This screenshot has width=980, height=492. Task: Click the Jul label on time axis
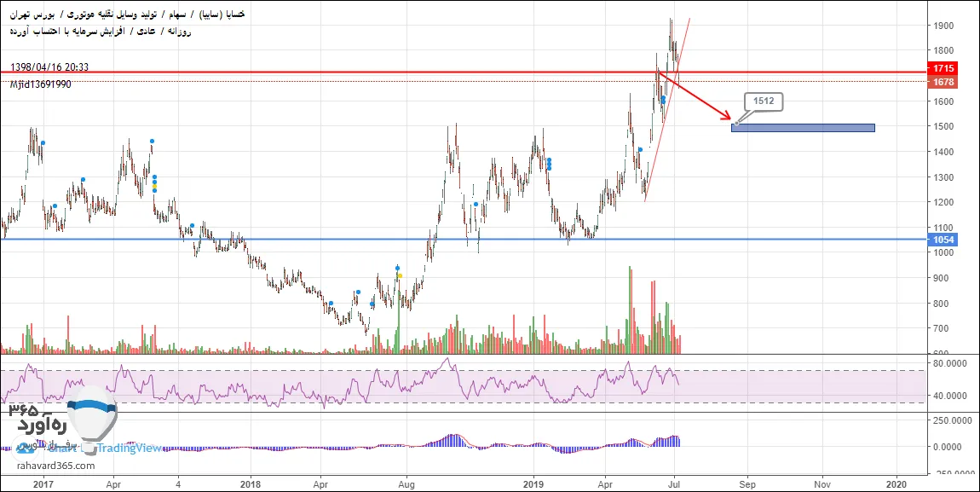pos(675,483)
